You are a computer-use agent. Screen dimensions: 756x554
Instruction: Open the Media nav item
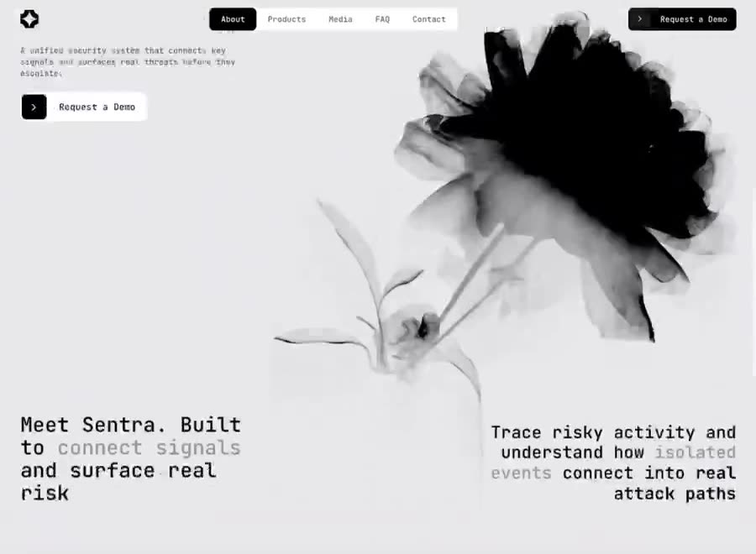pyautogui.click(x=340, y=19)
